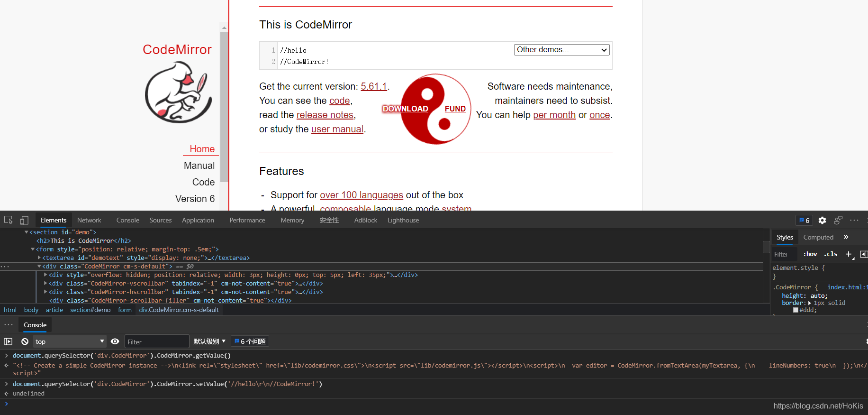The width and height of the screenshot is (868, 415).
Task: Follow the code link
Action: coord(340,101)
